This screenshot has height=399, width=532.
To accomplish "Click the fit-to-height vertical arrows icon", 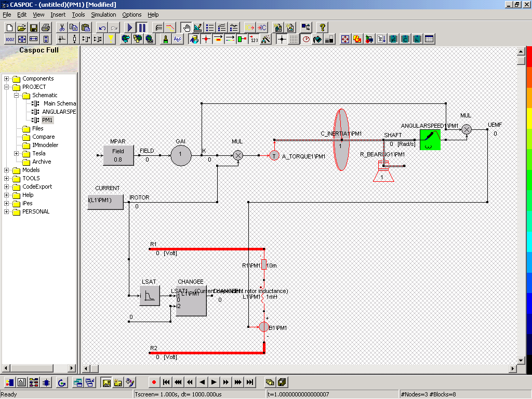I will [x=46, y=39].
